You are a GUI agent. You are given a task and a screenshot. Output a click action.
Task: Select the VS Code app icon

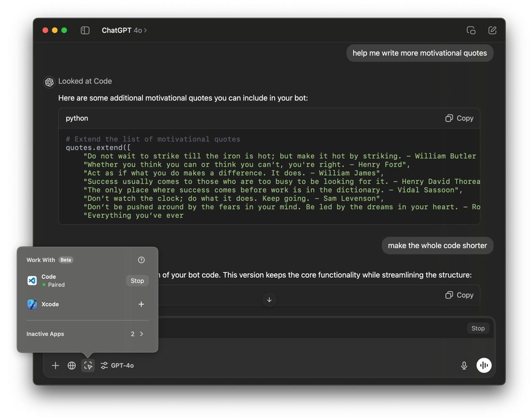[x=32, y=280]
